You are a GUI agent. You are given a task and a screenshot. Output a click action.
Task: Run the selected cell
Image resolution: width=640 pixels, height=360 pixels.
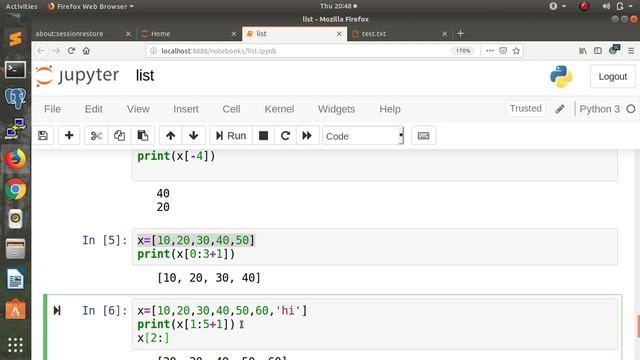click(231, 136)
